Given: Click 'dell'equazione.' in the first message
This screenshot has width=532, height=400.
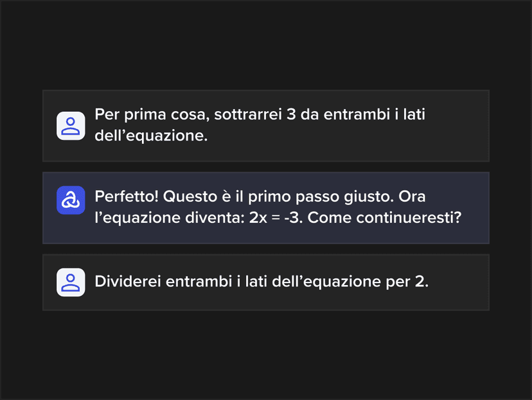Looking at the screenshot, I should [151, 135].
